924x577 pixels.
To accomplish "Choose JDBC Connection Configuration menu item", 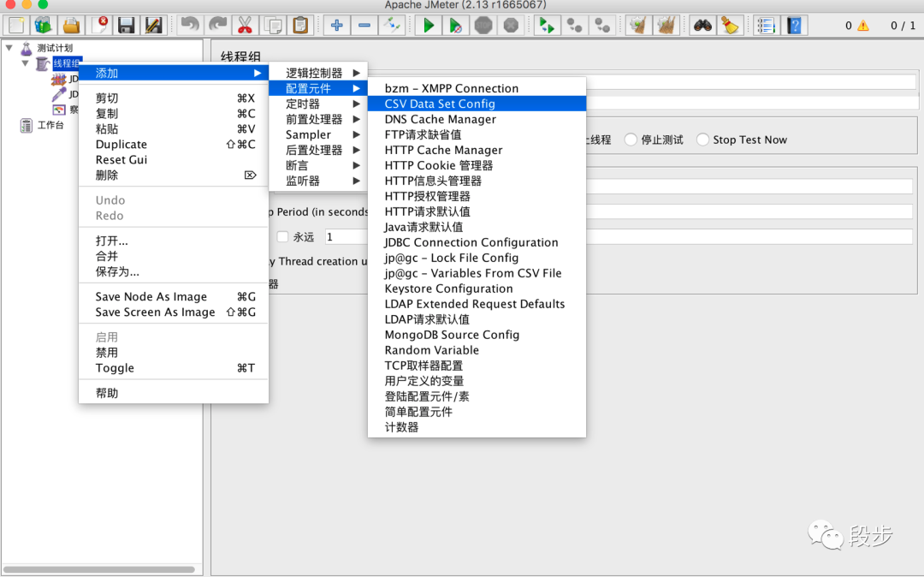I will tap(477, 242).
